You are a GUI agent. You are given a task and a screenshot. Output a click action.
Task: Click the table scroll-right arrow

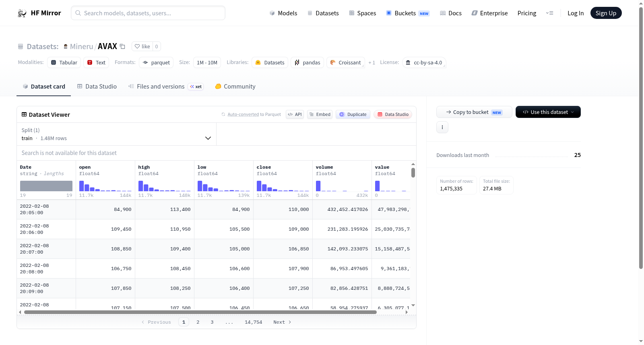407,312
